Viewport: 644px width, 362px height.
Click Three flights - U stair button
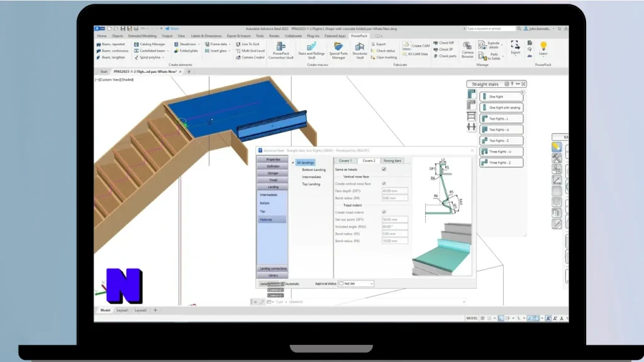501,151
